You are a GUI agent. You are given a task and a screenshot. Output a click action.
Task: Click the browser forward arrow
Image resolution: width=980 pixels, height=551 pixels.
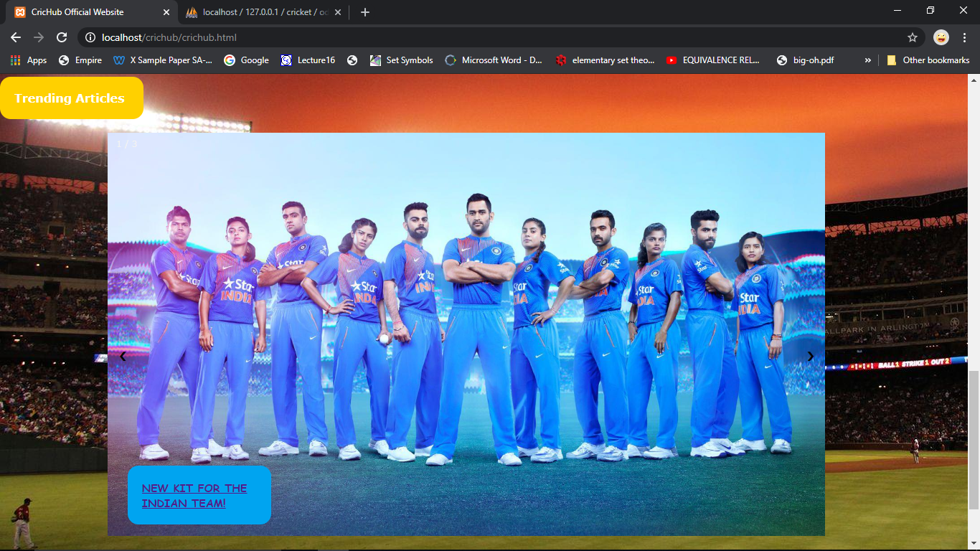pos(39,37)
